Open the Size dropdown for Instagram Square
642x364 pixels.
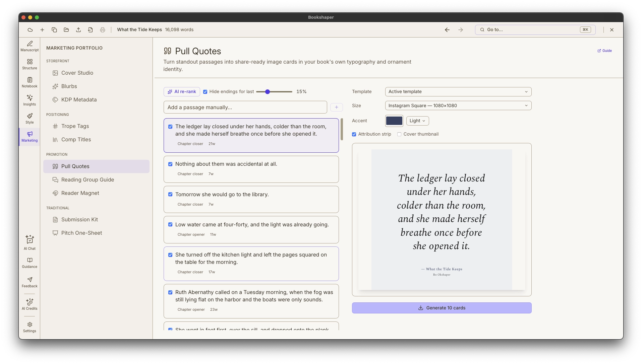458,106
